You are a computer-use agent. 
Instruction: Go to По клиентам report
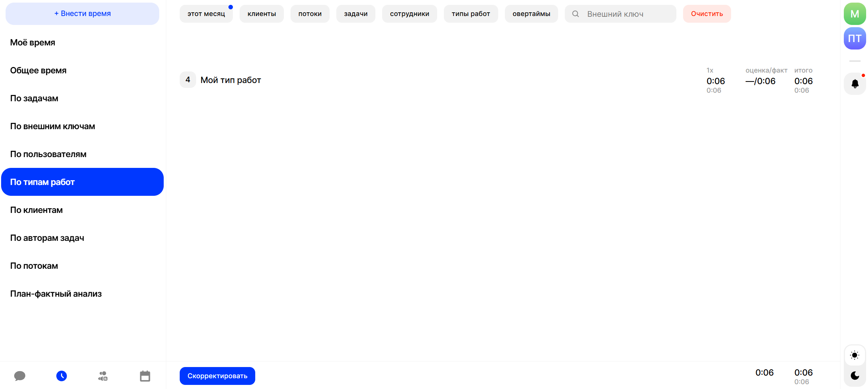tap(36, 210)
